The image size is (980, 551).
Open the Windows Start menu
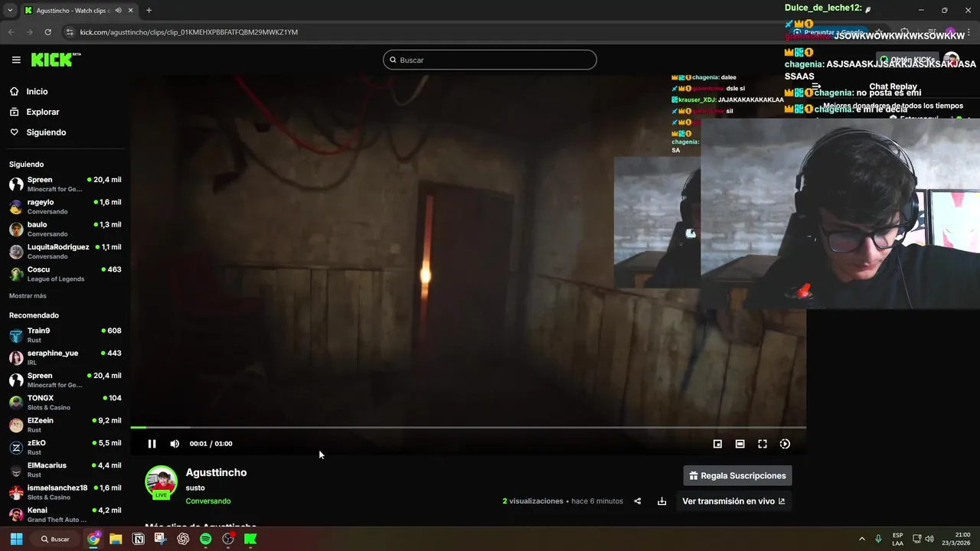(16, 539)
